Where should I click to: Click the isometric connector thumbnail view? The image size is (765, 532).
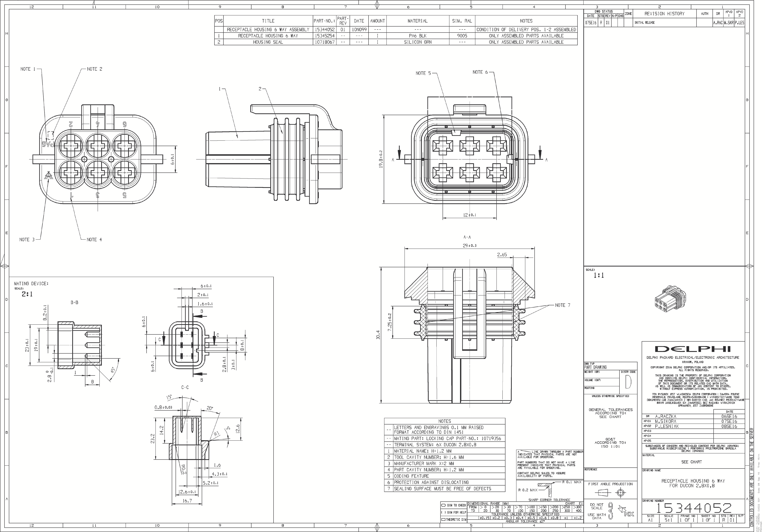coord(670,299)
